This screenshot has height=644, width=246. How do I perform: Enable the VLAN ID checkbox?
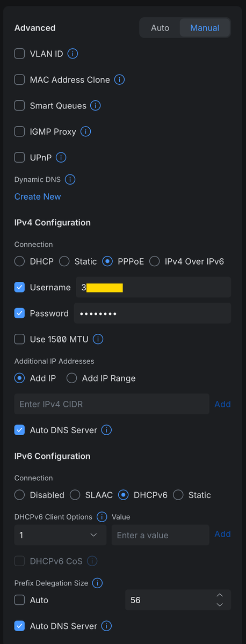point(20,54)
